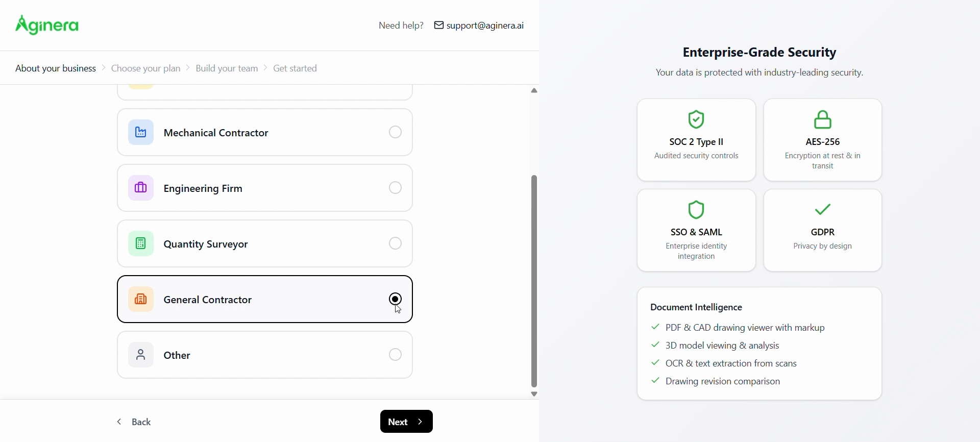Choose the Quantity Surveyor radio option
980x442 pixels.
(396, 244)
